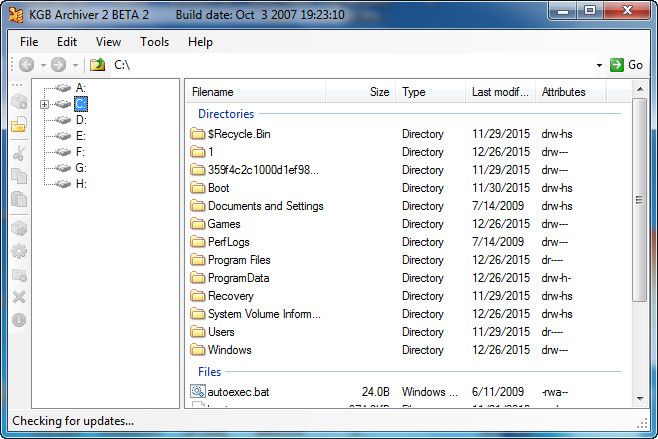Click the open folder sidebar icon
The width and height of the screenshot is (658, 439).
19,125
